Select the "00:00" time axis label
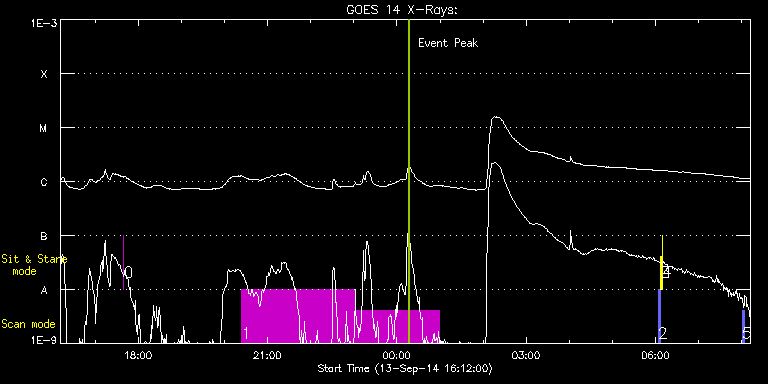Image resolution: width=768 pixels, height=384 pixels. pos(397,355)
